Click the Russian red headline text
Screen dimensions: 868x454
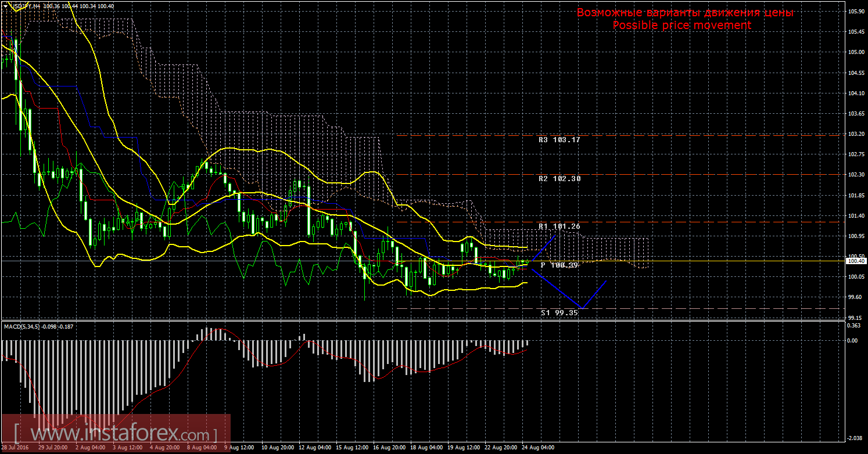point(685,13)
